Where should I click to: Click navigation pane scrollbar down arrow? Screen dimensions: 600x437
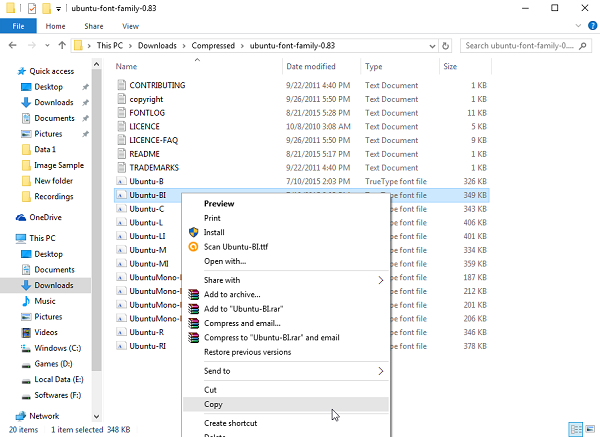click(96, 416)
